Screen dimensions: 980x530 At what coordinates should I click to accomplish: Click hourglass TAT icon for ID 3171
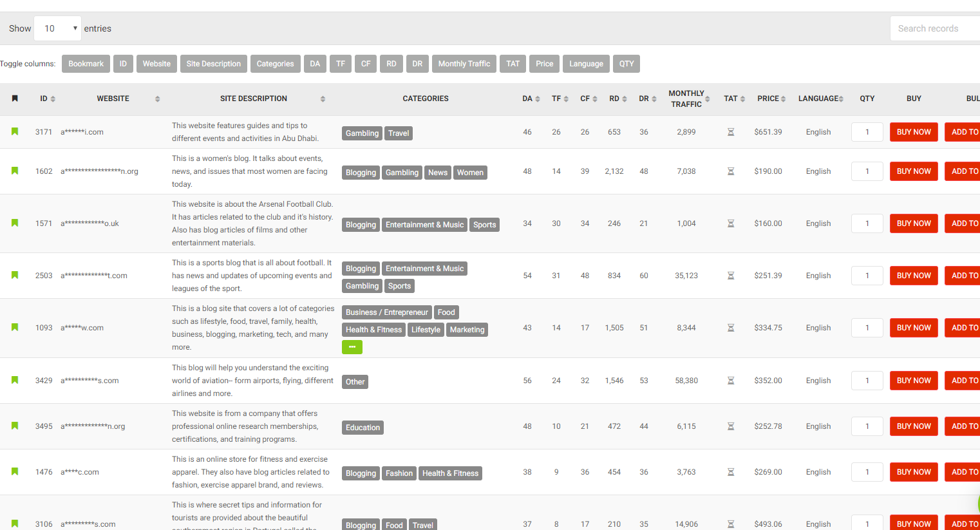click(731, 132)
